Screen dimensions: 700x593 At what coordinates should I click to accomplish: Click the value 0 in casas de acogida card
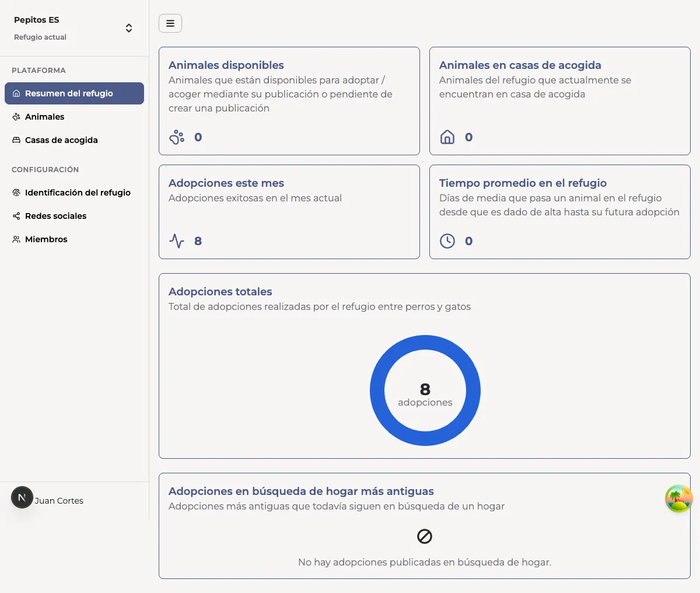pos(469,137)
